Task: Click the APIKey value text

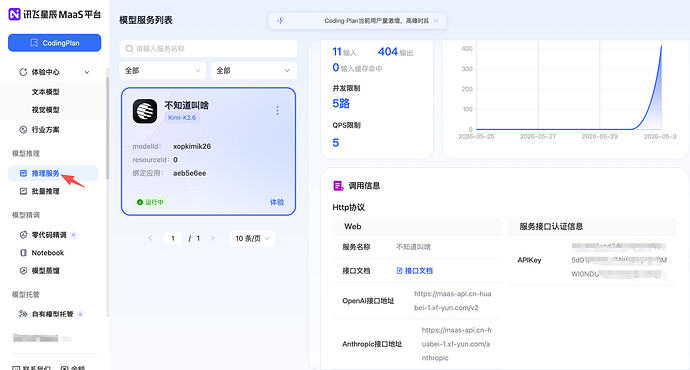Action: [x=619, y=260]
